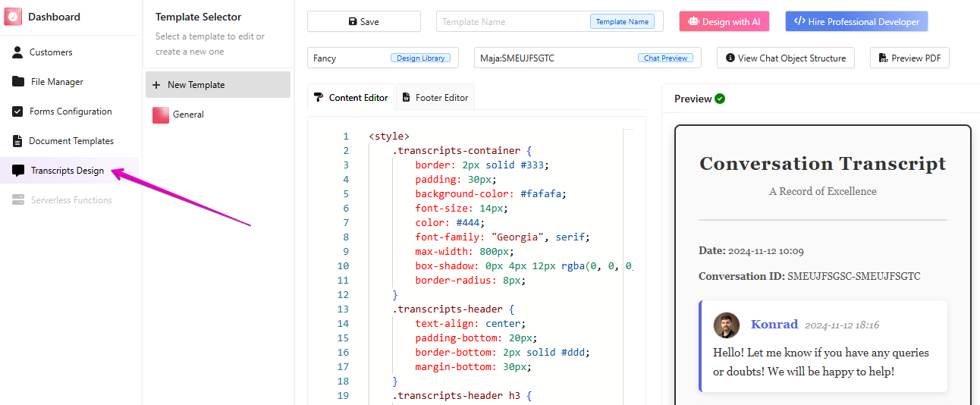Click the 'Hello! Let me know' message text

point(821,363)
